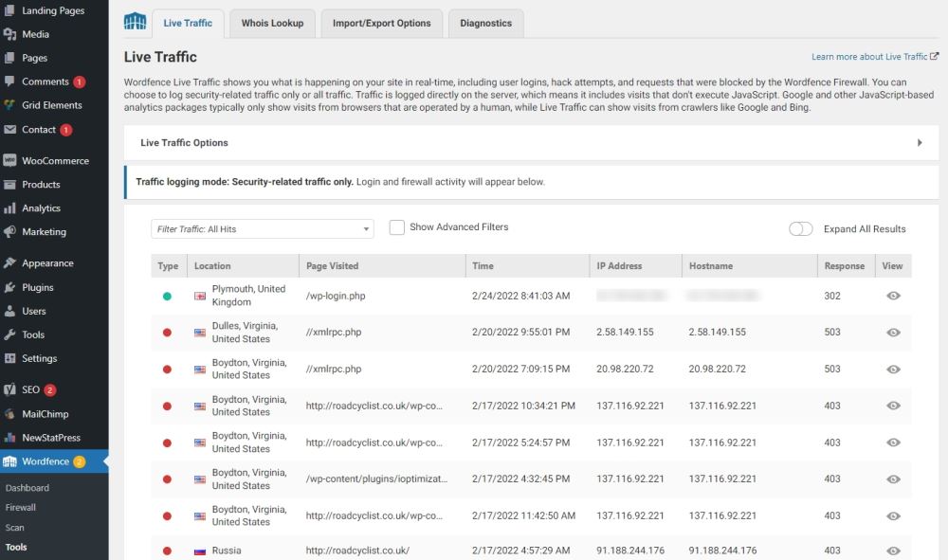Click the hostname 20.98.220.72 cell
This screenshot has height=560, width=948.
click(717, 370)
